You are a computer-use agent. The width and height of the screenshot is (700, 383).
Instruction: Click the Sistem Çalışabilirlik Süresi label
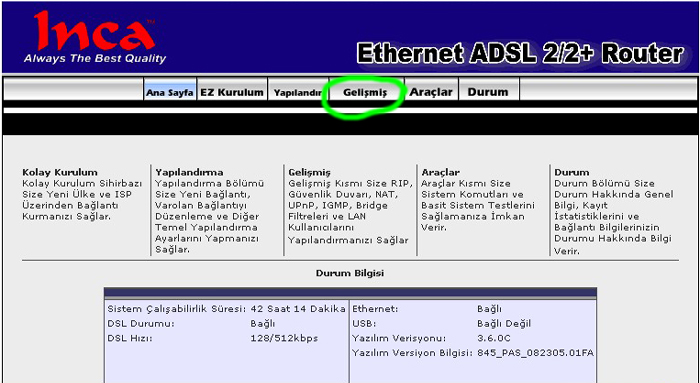[177, 309]
